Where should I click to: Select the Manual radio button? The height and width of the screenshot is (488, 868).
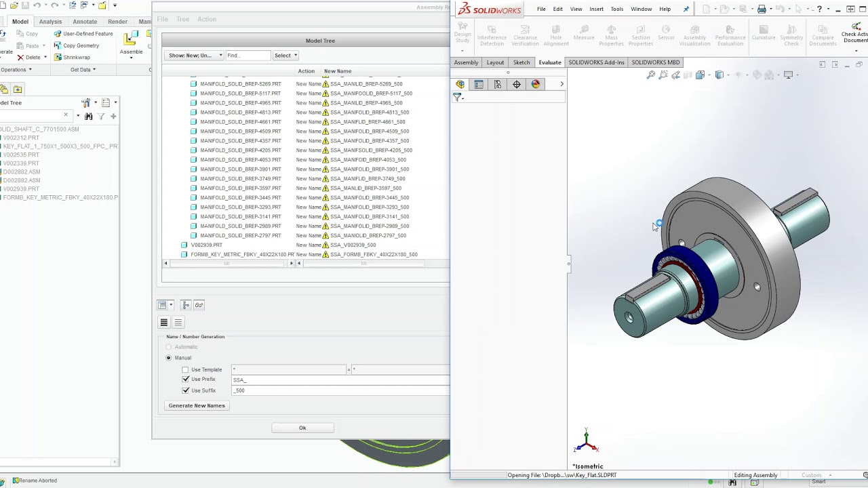click(169, 358)
